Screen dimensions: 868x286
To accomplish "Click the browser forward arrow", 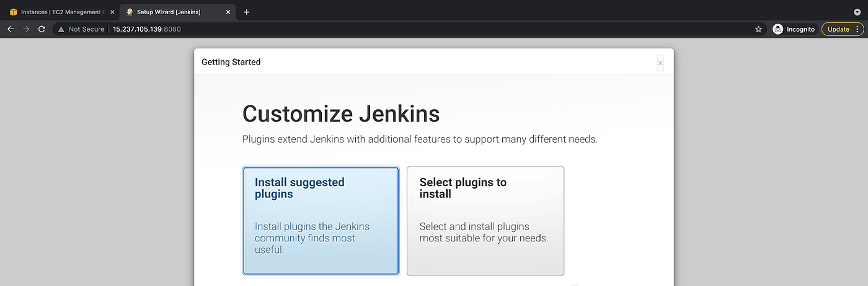I will click(26, 29).
